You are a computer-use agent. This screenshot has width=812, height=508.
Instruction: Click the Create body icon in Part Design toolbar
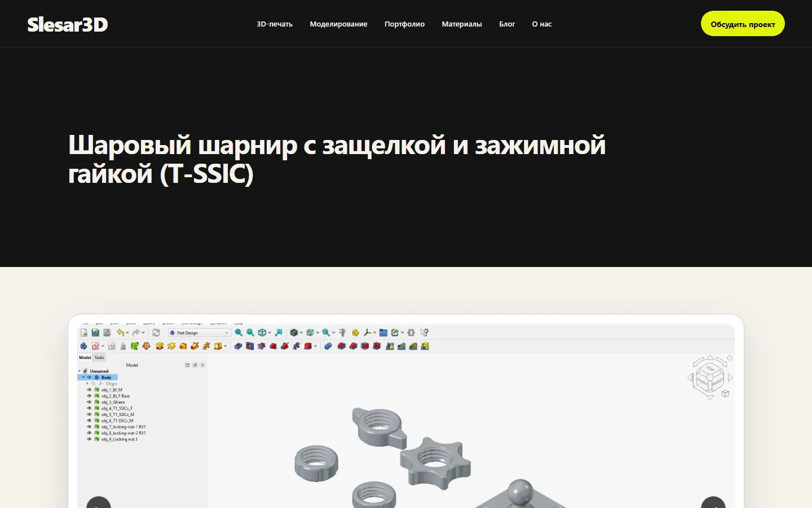[x=83, y=346]
